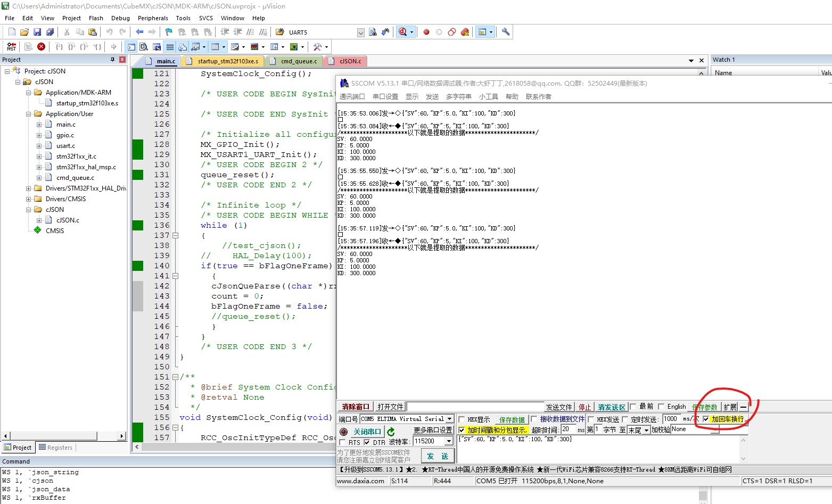Viewport: 832px width, 504px height.
Task: Open the Peripherals menu
Action: coord(153,18)
